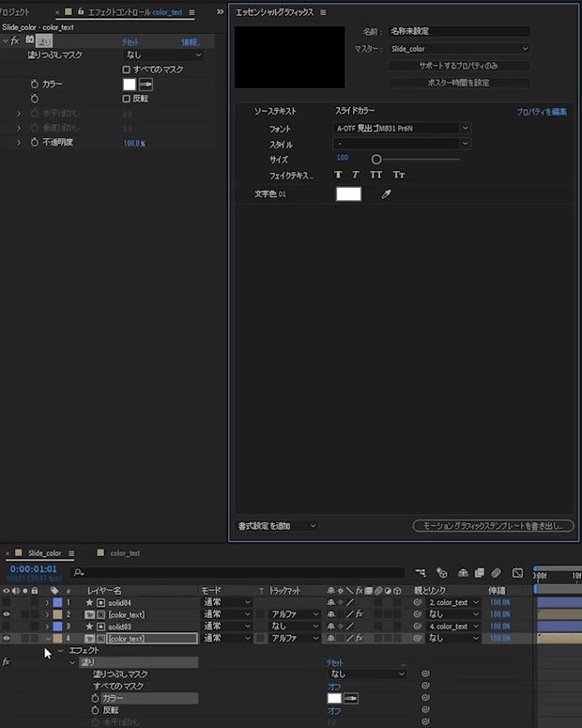
Task: Collapse the エフェクト group in the timeline
Action: coord(60,650)
